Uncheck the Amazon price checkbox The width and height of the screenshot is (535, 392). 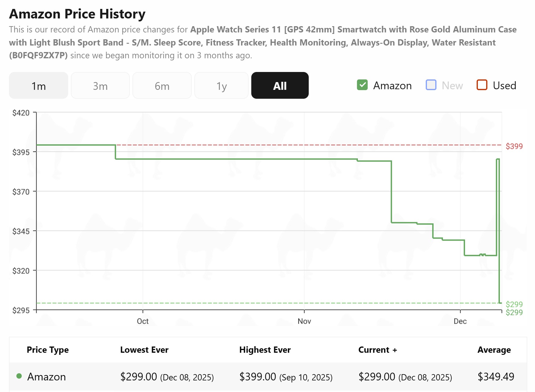coord(362,85)
